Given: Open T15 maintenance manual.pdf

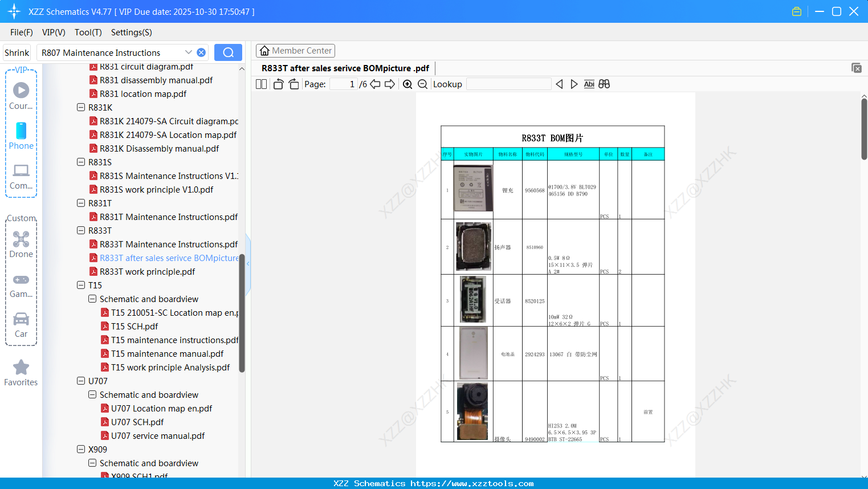Looking at the screenshot, I should coord(168,354).
